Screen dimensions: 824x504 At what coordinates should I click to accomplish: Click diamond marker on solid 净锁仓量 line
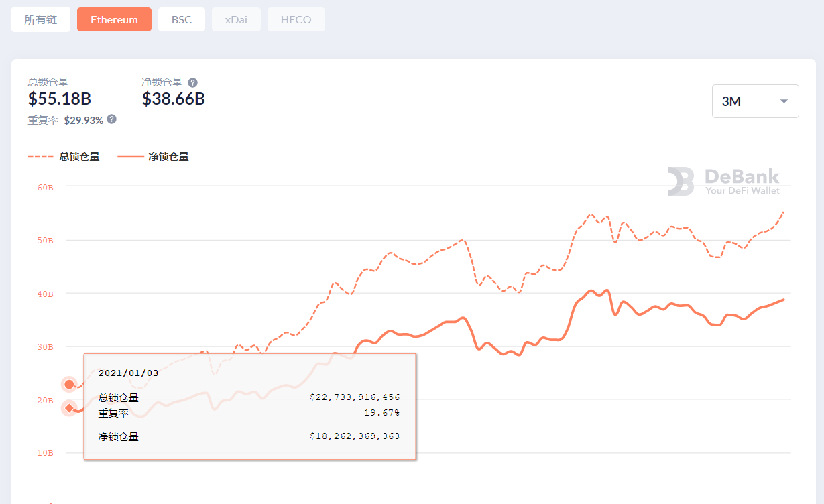69,407
